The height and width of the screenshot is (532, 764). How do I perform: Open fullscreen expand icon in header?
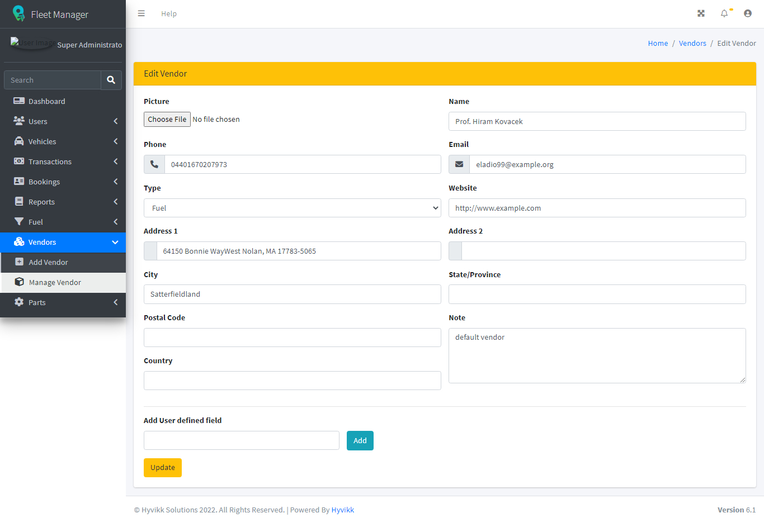[701, 13]
